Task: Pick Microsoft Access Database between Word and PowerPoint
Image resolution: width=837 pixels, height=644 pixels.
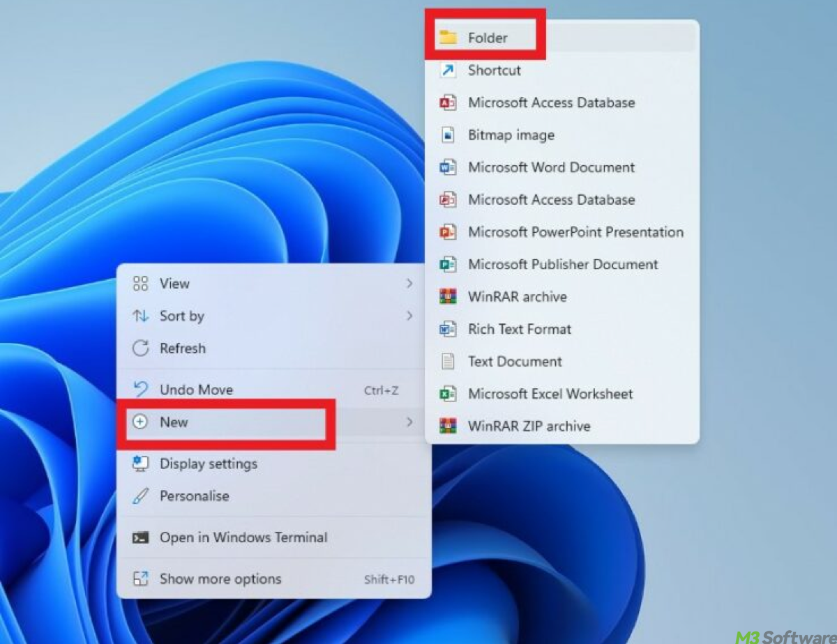Action: pos(562,200)
